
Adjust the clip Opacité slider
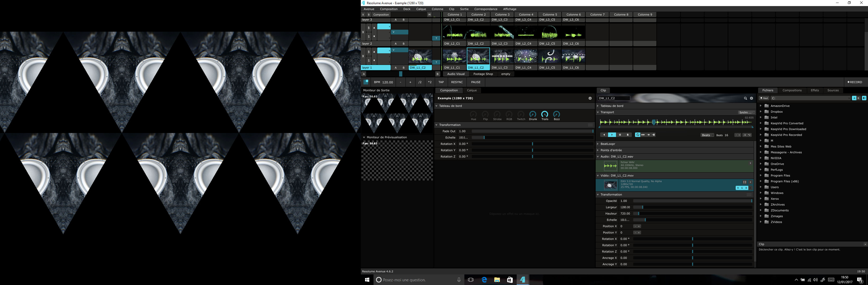tap(692, 201)
